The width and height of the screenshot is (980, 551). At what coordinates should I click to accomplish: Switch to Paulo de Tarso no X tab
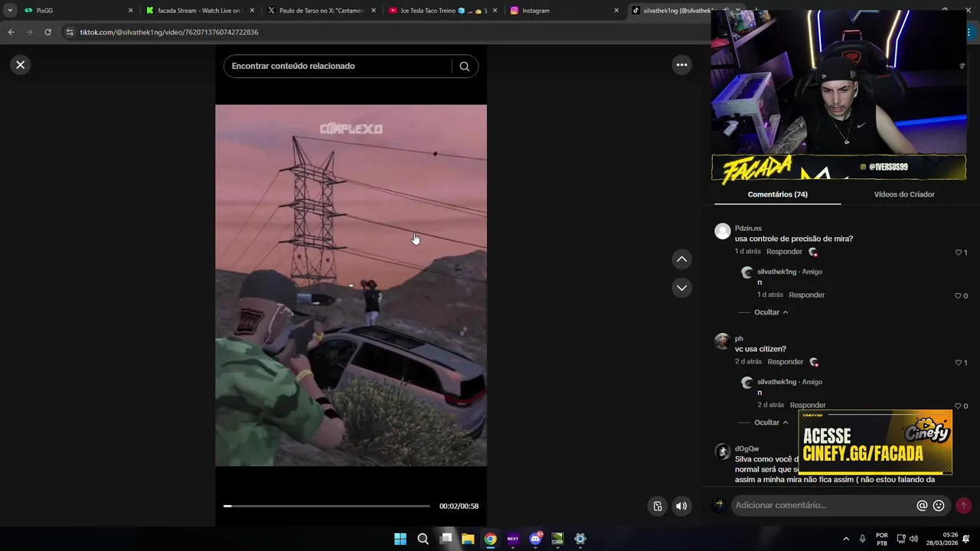tap(320, 11)
